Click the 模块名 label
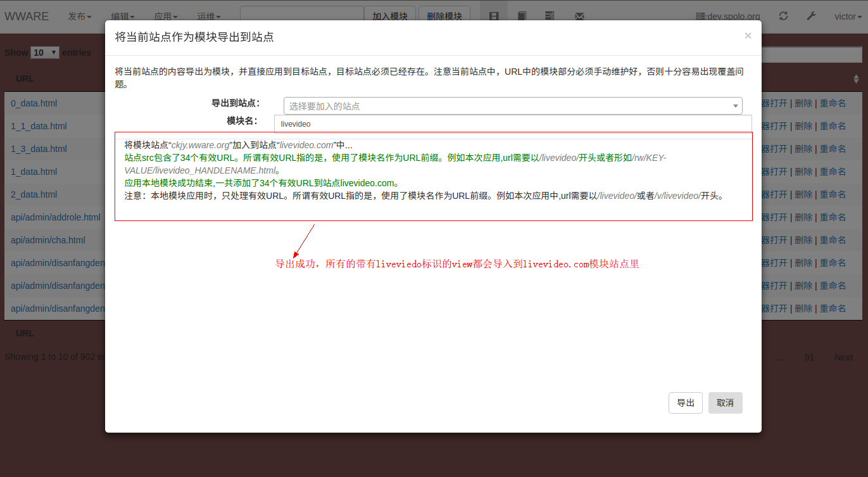The width and height of the screenshot is (868, 477). [242, 120]
